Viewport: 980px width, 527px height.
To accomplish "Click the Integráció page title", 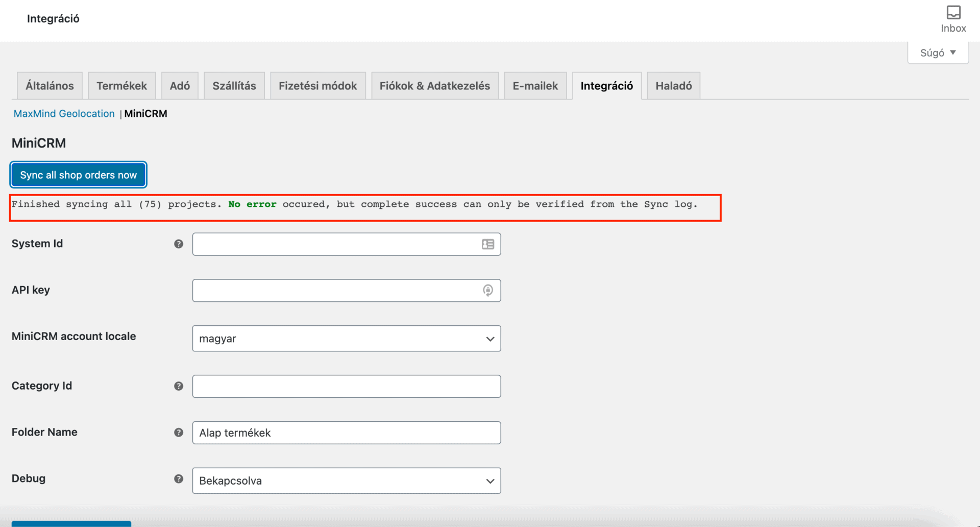I will point(53,19).
